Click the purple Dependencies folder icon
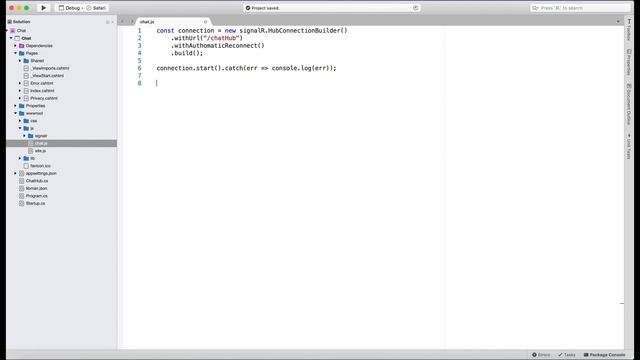 22,46
